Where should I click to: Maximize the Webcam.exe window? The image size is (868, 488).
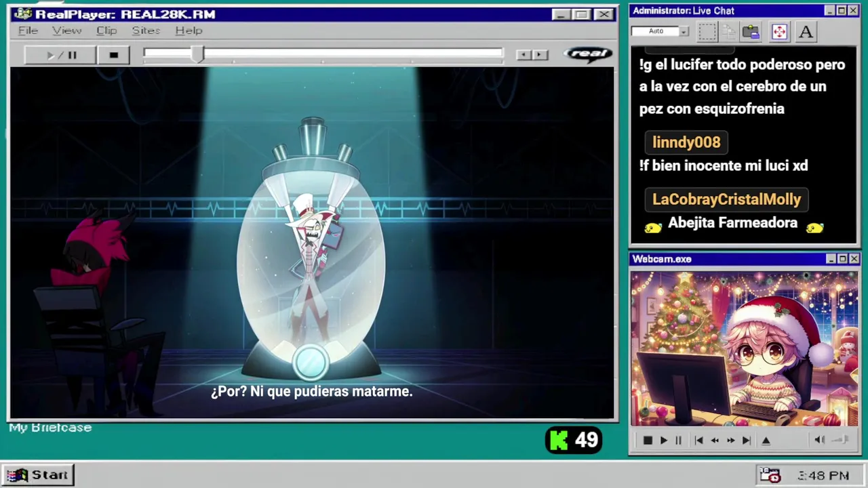pos(842,259)
